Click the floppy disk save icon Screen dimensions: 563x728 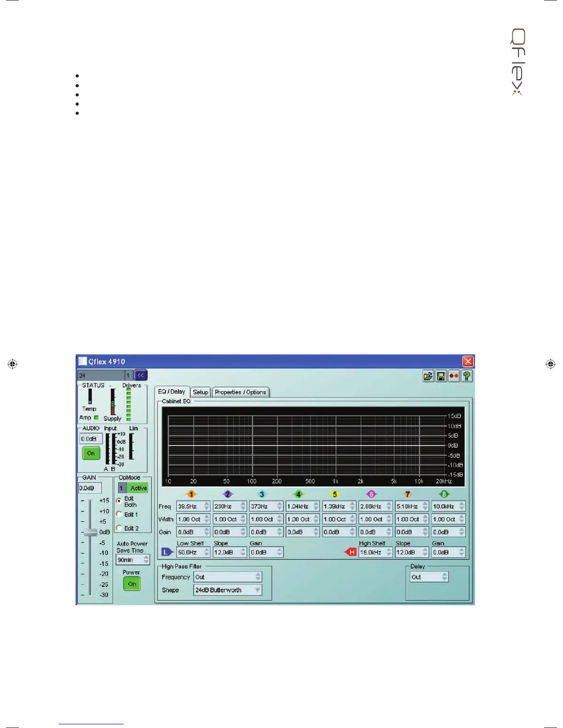(441, 376)
